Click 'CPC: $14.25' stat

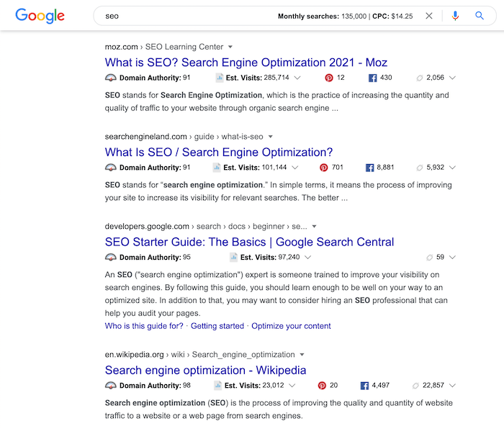pos(392,16)
